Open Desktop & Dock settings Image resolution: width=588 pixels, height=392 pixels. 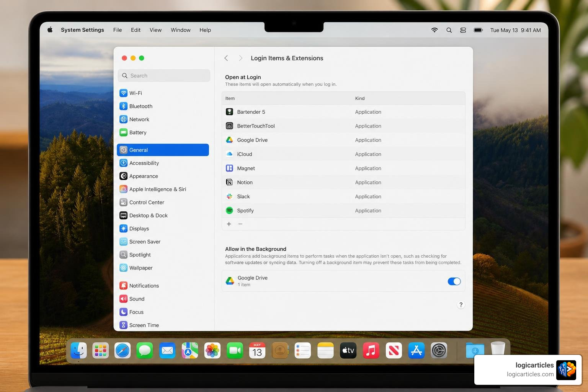tap(163, 216)
